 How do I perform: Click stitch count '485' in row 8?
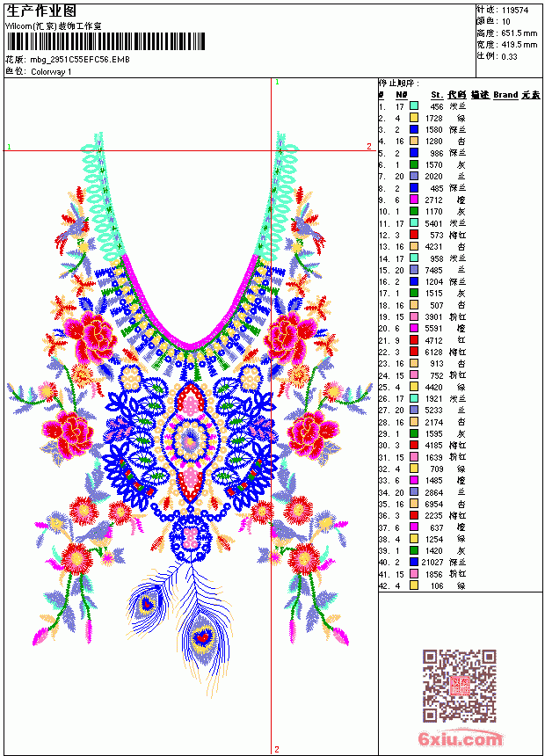(437, 188)
